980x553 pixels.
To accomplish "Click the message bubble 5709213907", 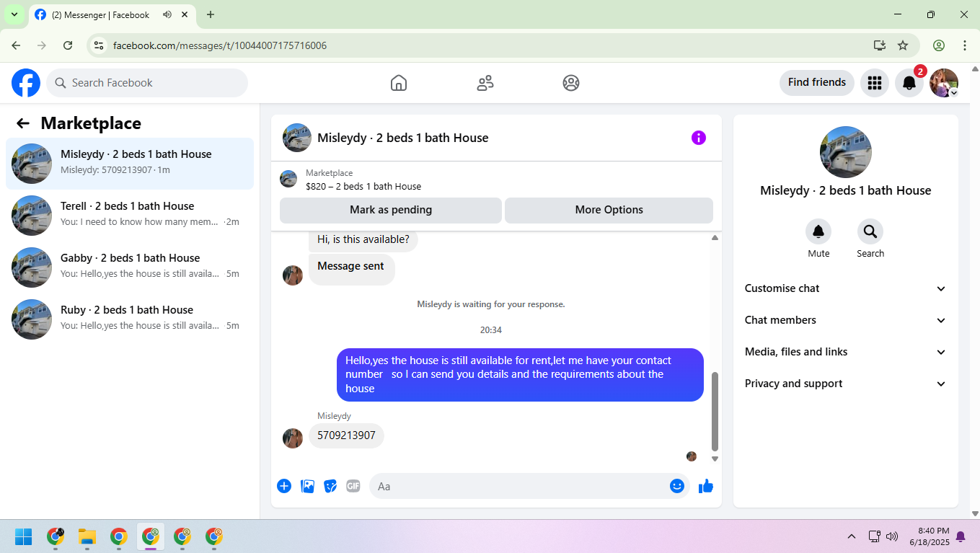I will coord(347,435).
